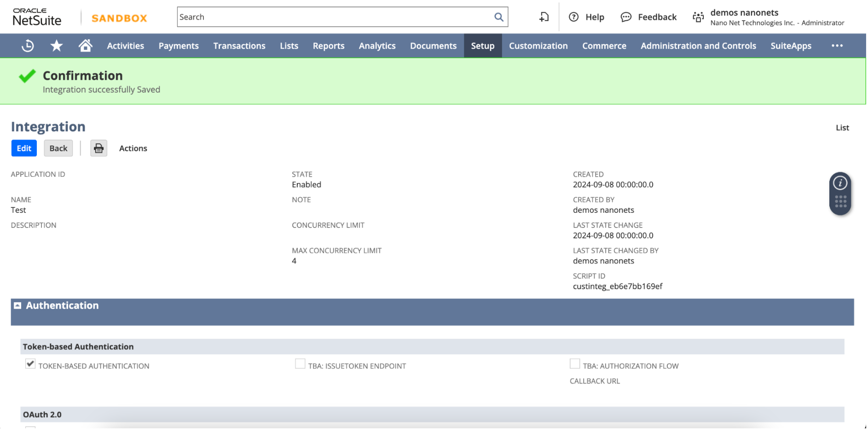Open the Analytics menu
Image resolution: width=868 pixels, height=432 pixels.
377,46
